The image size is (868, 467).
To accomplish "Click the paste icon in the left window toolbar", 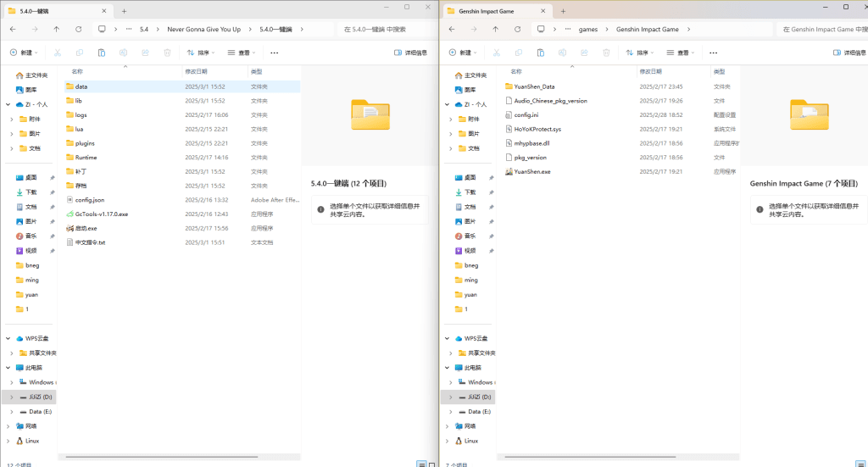I will click(x=101, y=53).
